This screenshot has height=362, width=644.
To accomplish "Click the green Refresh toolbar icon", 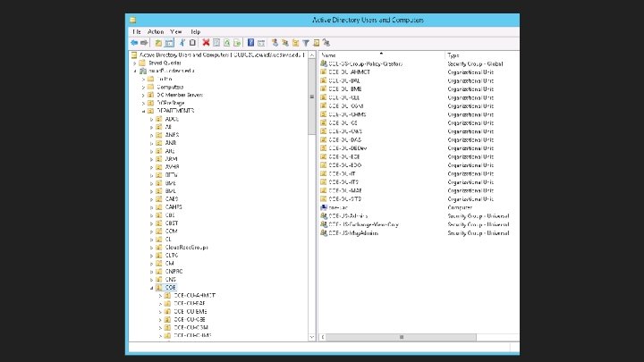I will tap(226, 43).
